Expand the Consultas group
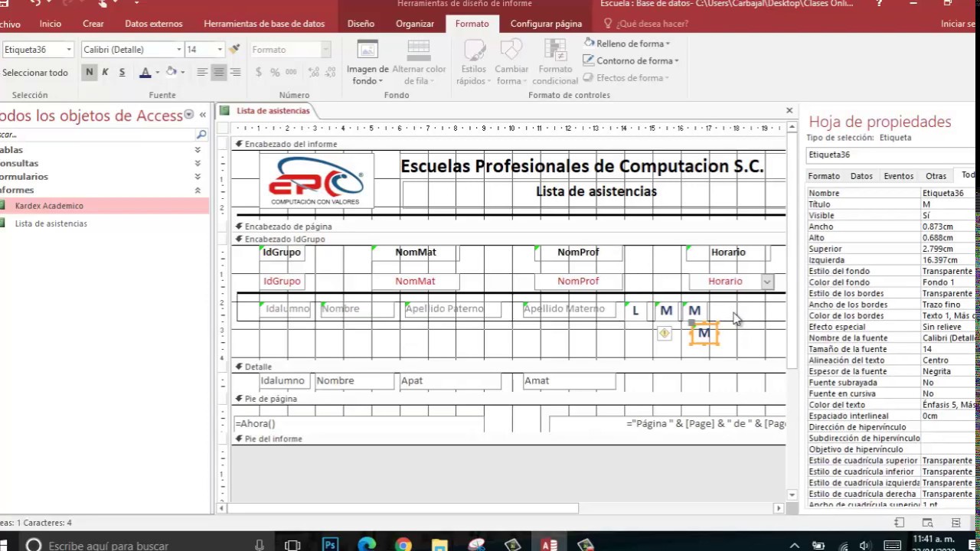 [198, 163]
